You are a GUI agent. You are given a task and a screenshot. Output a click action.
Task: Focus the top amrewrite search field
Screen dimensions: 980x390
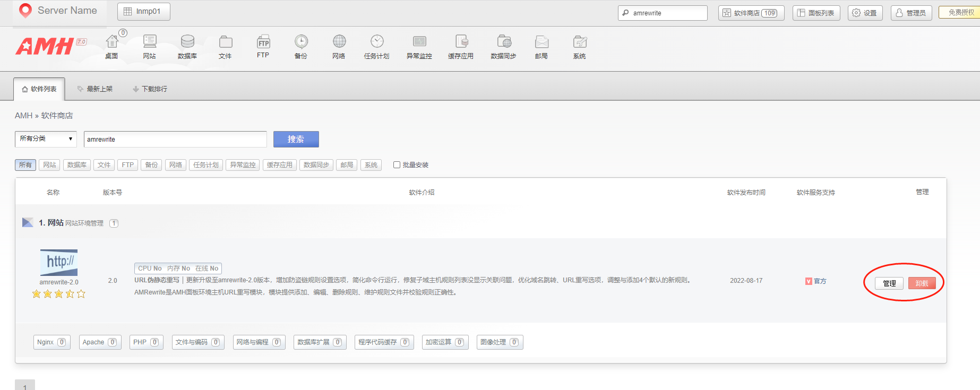click(663, 13)
